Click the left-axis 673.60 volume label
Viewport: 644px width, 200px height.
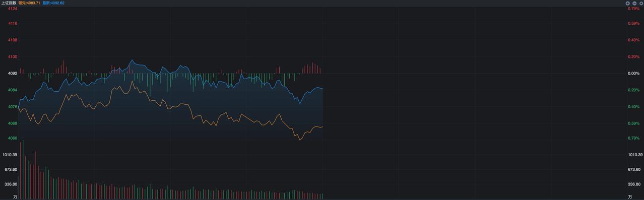[x=11, y=170]
